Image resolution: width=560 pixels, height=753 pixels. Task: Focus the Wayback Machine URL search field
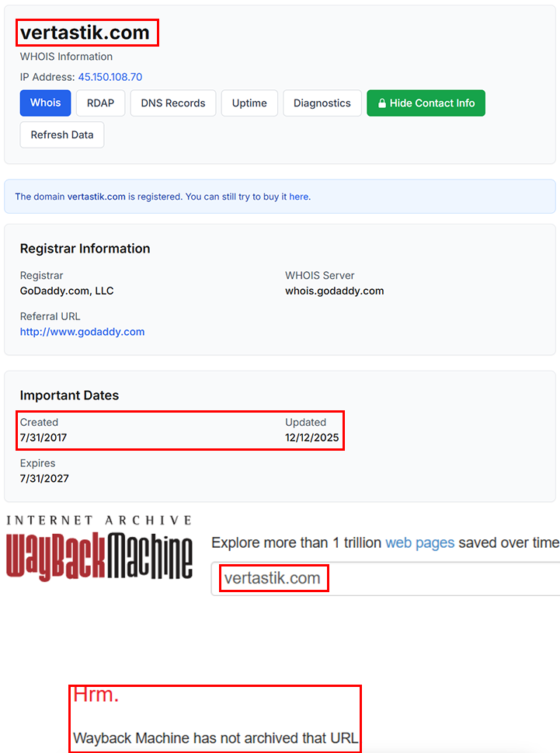point(385,579)
